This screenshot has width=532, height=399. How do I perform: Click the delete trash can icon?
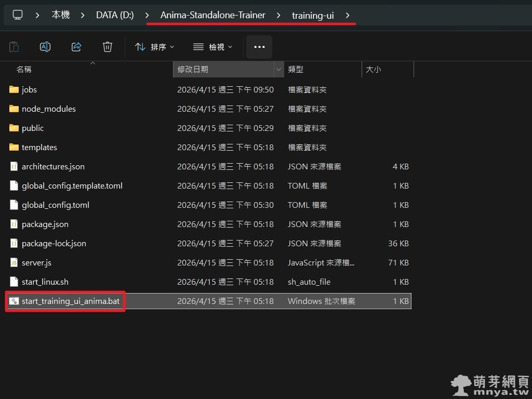tap(108, 47)
